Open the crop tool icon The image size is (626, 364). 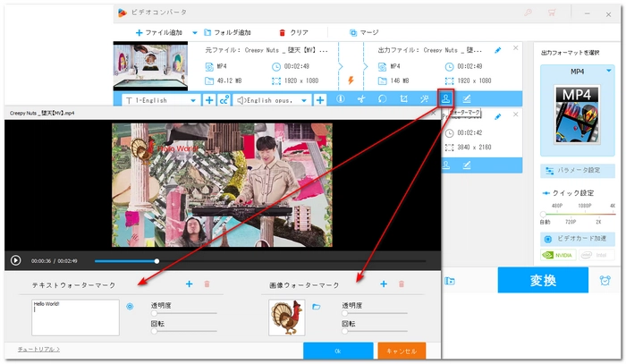(403, 99)
